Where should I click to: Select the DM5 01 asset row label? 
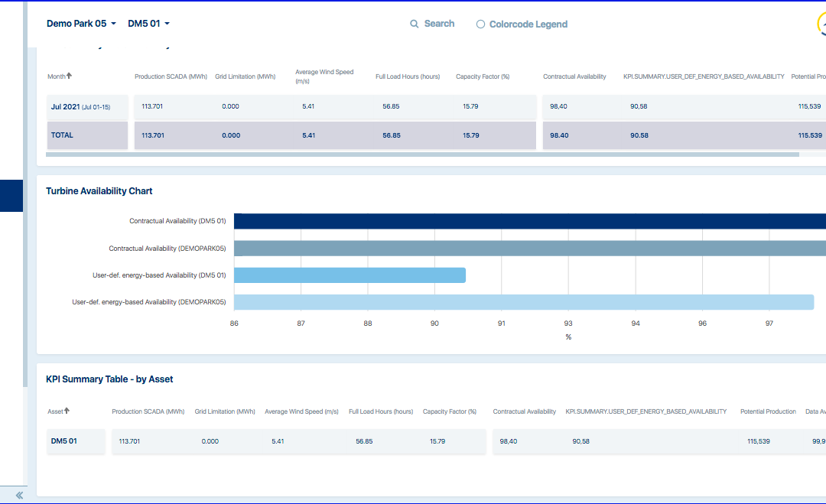[64, 441]
